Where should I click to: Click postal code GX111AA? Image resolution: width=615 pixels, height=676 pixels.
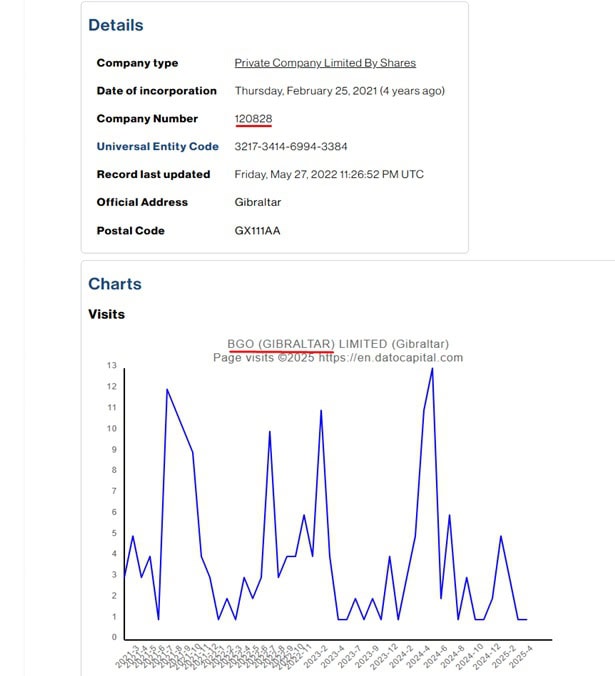pos(257,230)
